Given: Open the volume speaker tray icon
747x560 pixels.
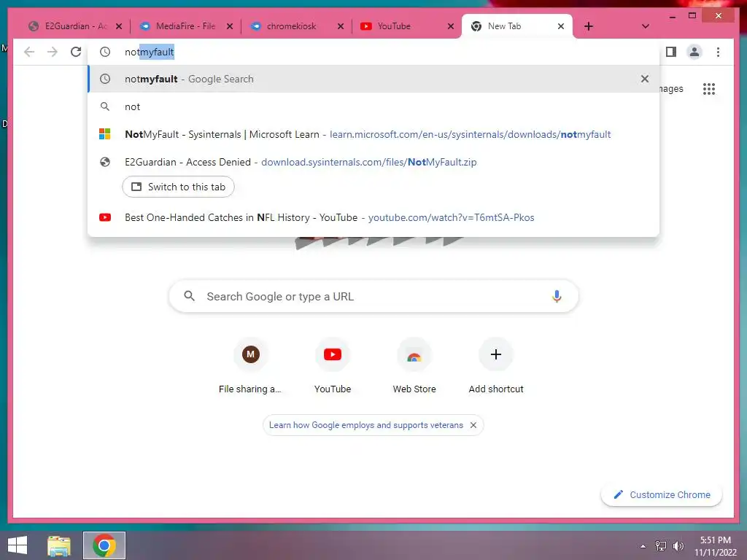Looking at the screenshot, I should (678, 545).
